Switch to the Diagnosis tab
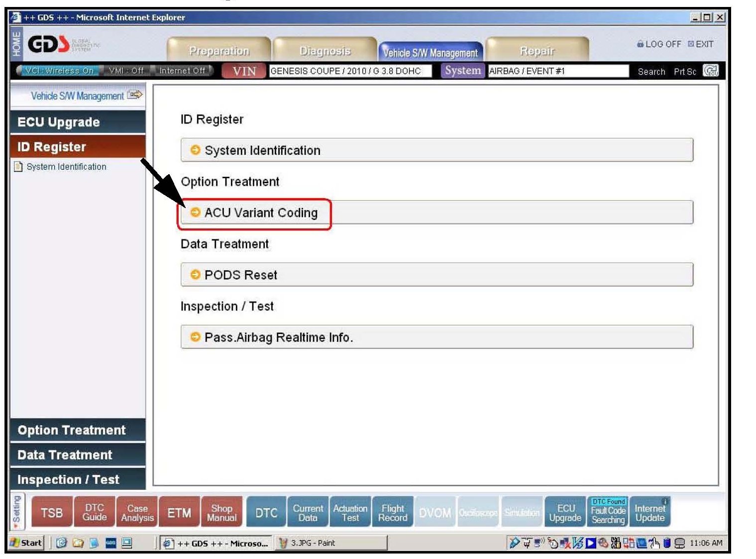 [x=324, y=51]
